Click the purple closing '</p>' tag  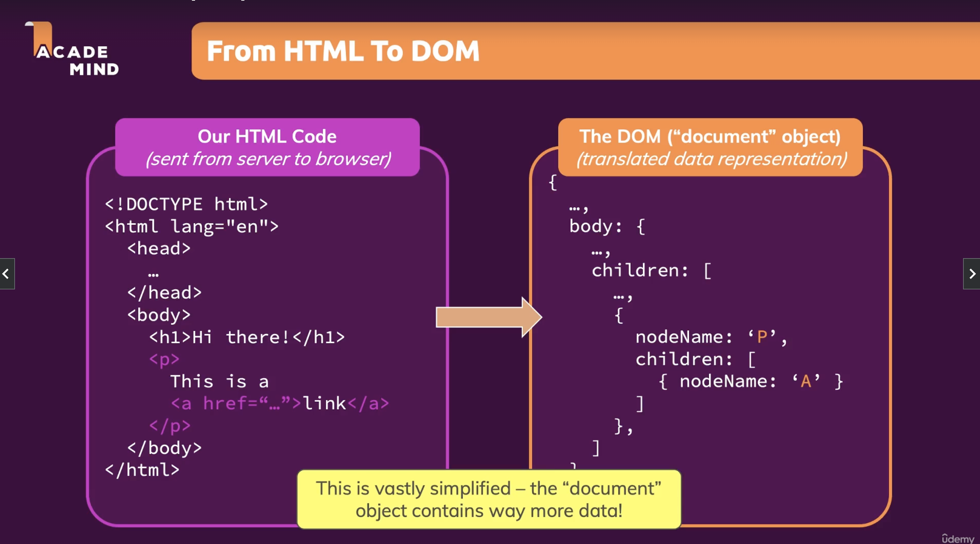[170, 426]
